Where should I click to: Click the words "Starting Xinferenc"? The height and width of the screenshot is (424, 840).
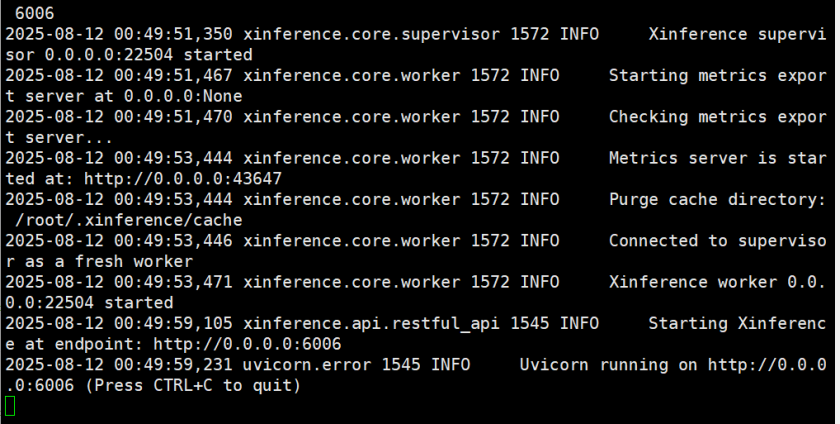click(x=737, y=323)
